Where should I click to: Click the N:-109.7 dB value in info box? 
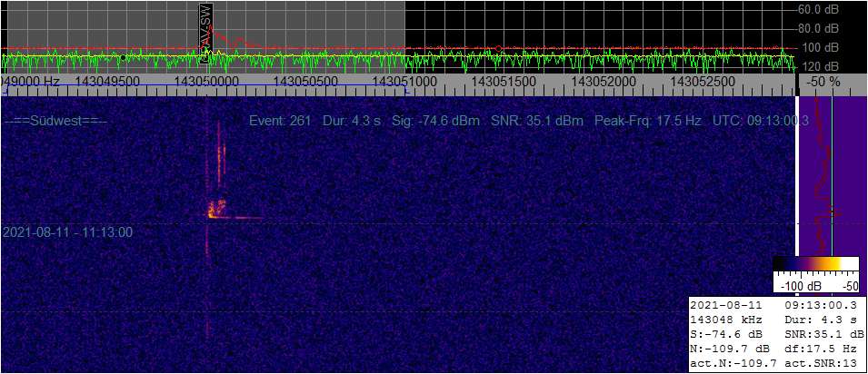[x=730, y=349]
